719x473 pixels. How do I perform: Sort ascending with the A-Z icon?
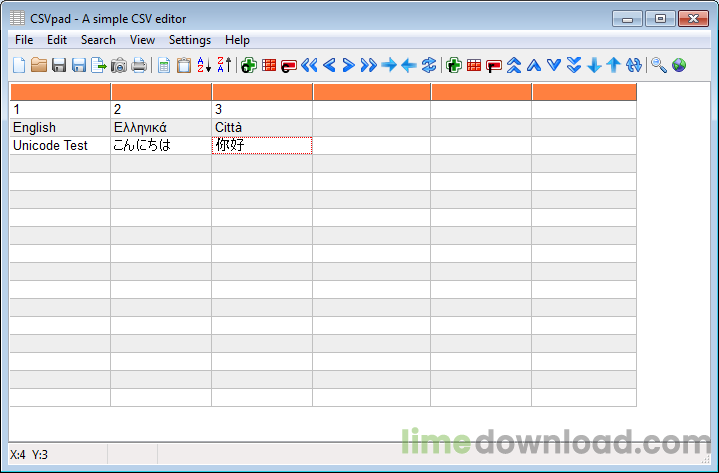click(204, 66)
